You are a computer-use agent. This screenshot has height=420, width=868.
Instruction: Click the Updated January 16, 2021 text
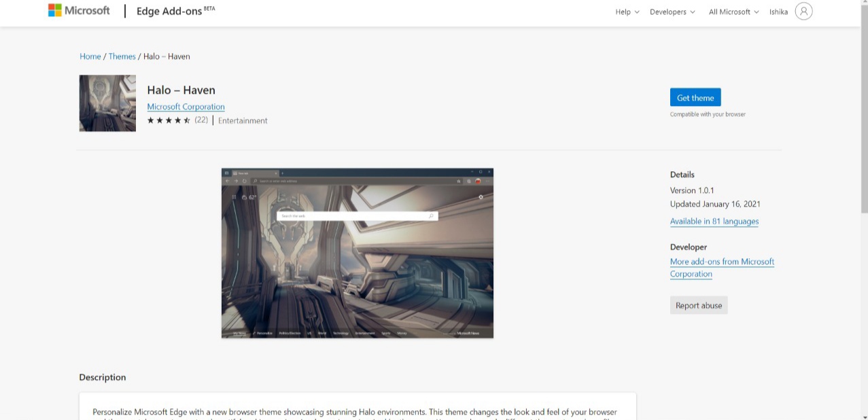point(715,204)
